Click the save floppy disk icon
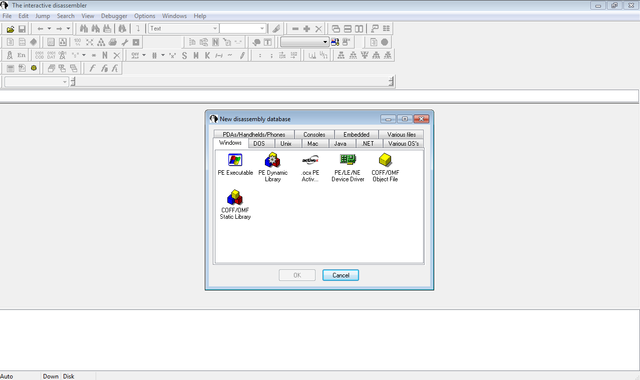640x380 pixels. [x=22, y=29]
